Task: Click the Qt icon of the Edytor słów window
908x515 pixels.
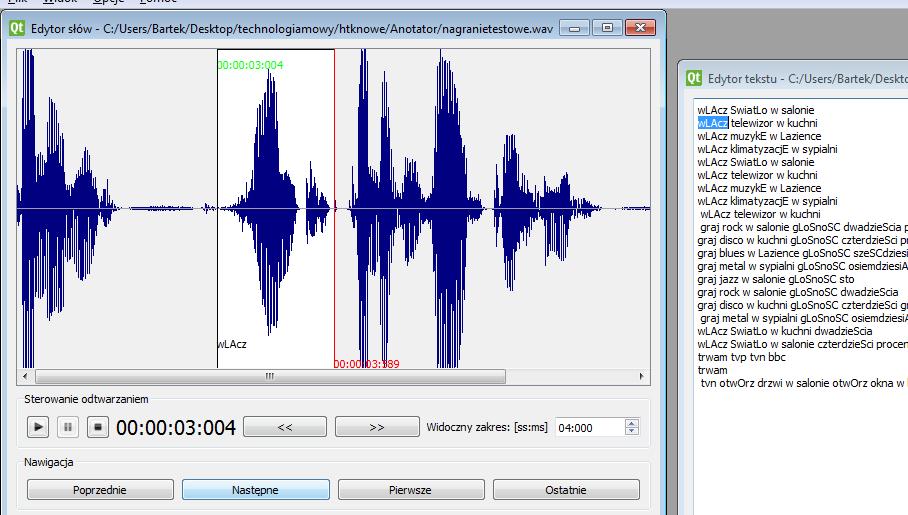Action: tap(17, 28)
